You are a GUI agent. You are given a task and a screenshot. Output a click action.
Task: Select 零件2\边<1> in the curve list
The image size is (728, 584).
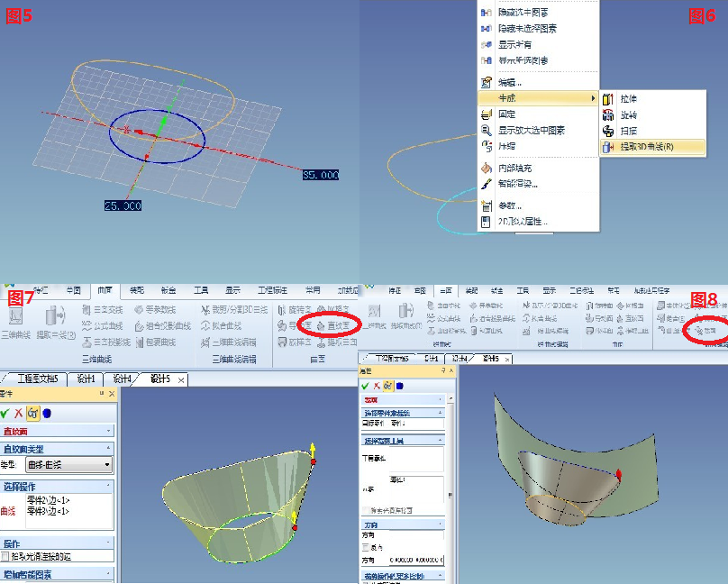click(x=49, y=500)
